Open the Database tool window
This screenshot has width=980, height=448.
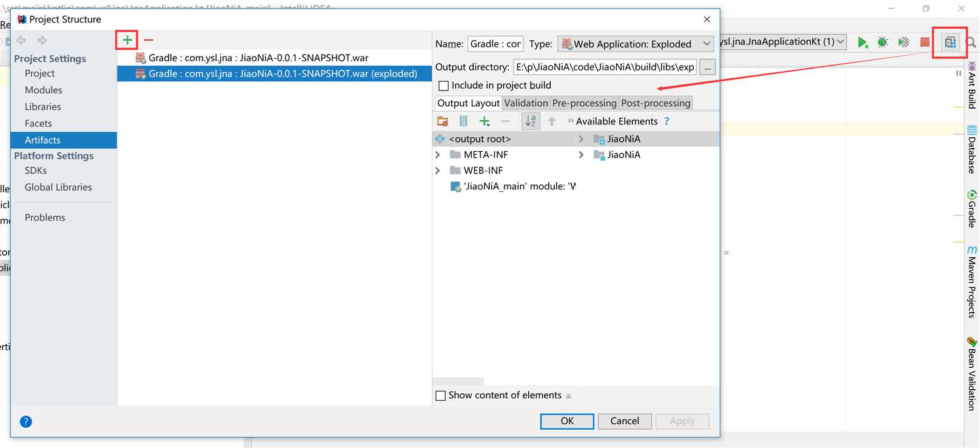coord(972,149)
